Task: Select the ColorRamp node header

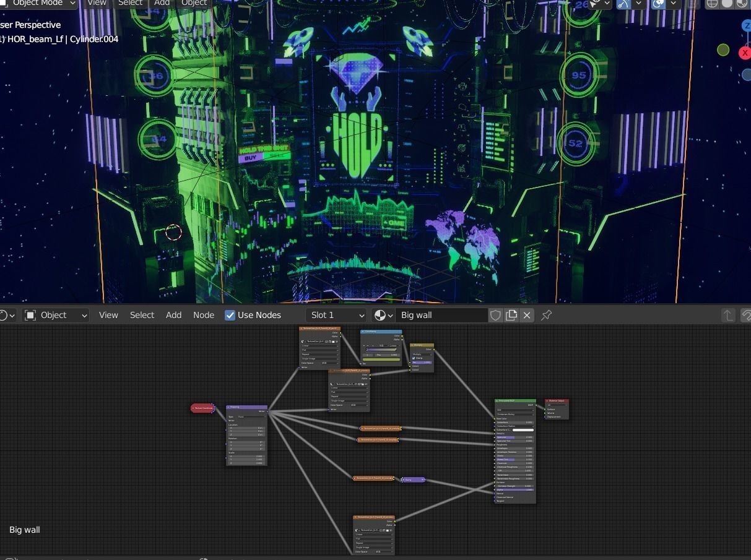Action: 381,332
